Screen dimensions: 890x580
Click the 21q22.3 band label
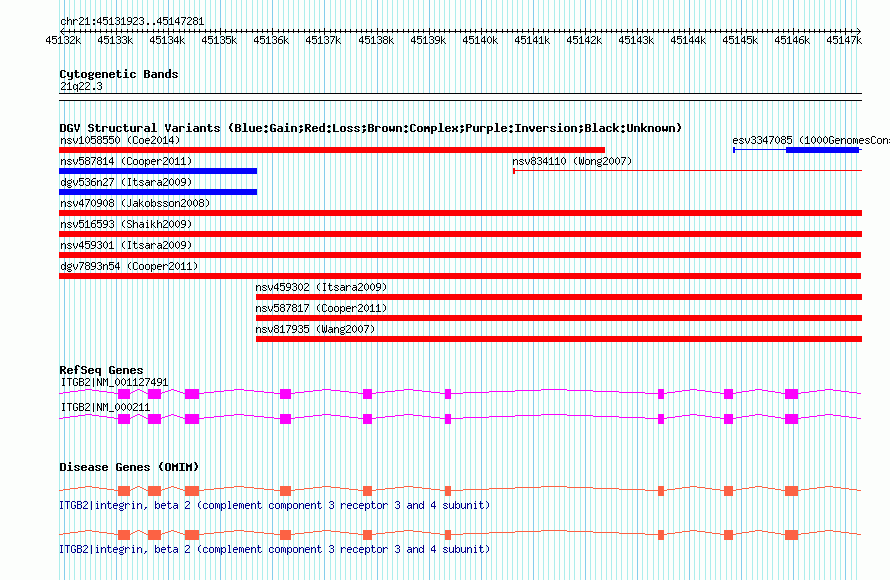[x=81, y=86]
